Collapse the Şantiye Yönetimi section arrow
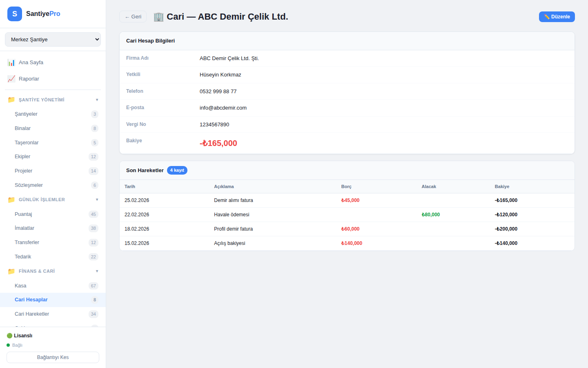 coord(97,100)
